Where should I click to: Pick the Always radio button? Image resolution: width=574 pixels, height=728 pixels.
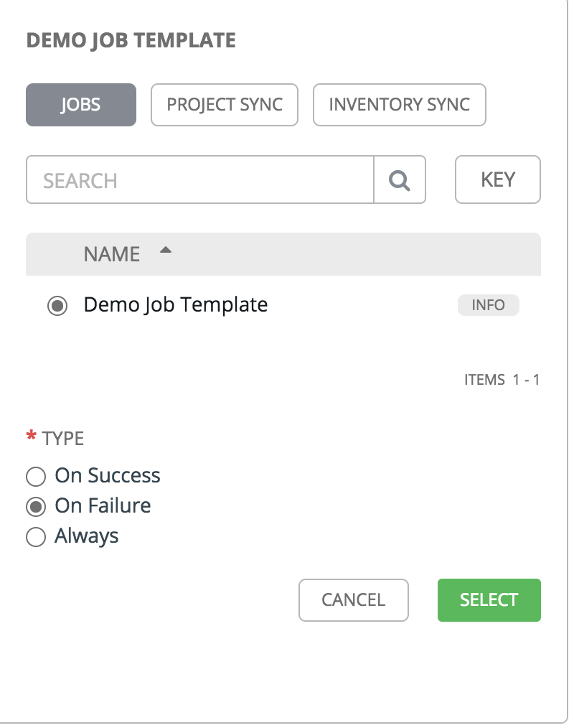(x=35, y=537)
